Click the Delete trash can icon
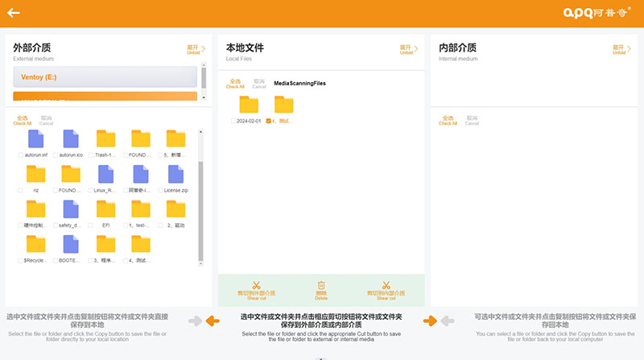This screenshot has height=360, width=644. point(321,285)
